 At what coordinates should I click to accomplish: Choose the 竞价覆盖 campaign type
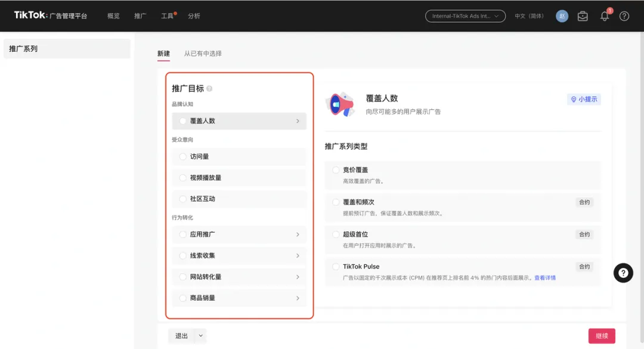(x=336, y=170)
